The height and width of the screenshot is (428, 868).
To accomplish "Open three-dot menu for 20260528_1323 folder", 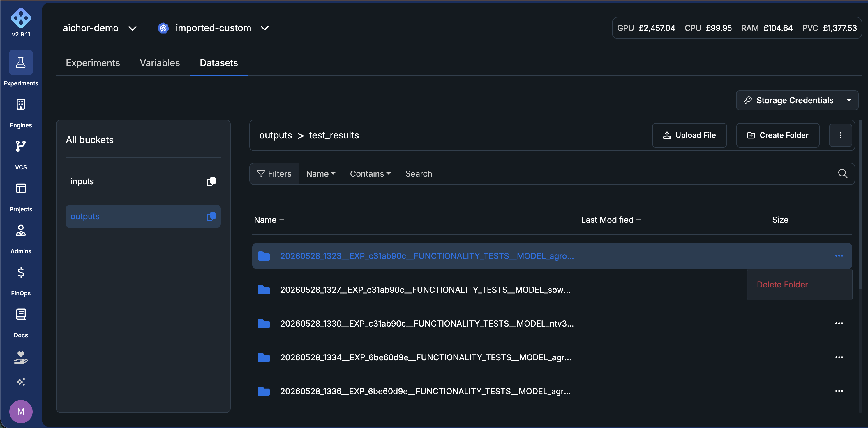I will click(x=839, y=256).
